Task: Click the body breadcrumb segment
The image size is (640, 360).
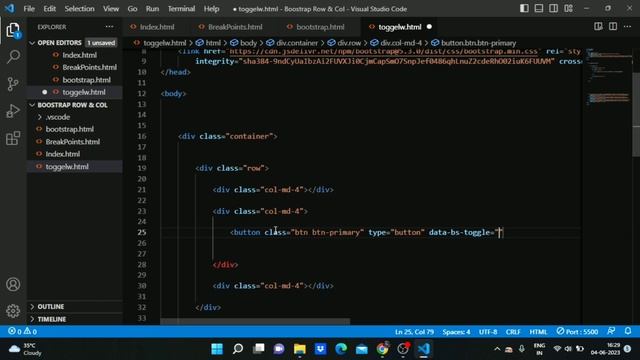Action: (244, 43)
